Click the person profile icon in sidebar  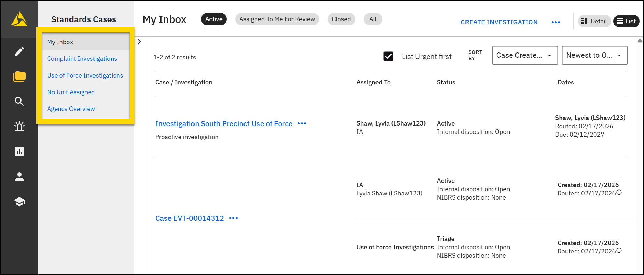(x=19, y=177)
